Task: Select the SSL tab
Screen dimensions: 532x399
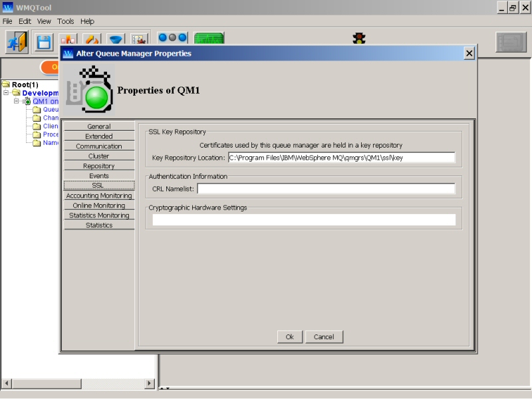Action: coord(99,186)
